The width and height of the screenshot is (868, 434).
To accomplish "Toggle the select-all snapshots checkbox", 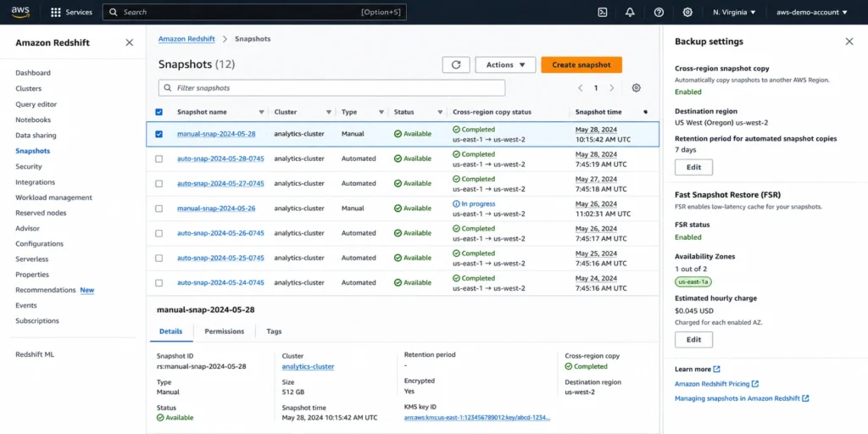I will tap(159, 112).
